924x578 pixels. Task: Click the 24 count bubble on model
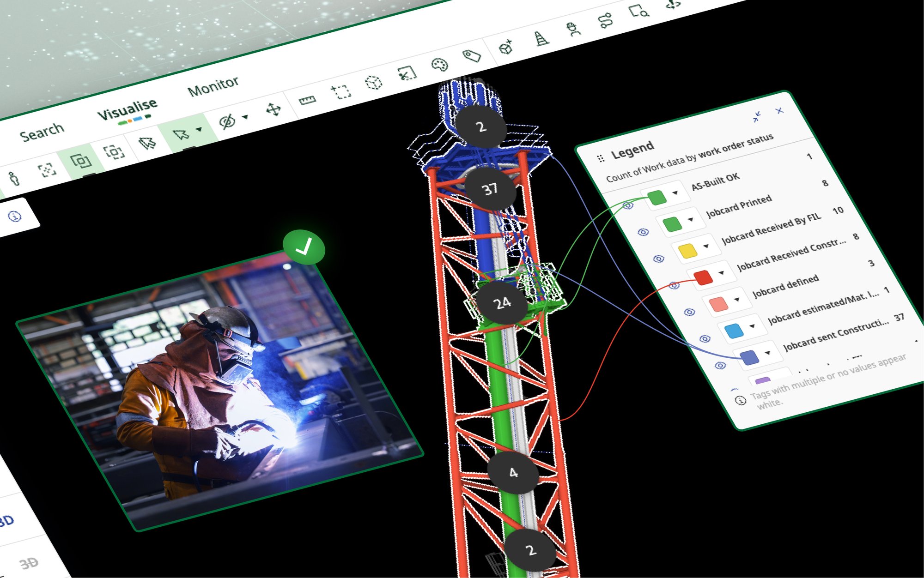pos(502,303)
